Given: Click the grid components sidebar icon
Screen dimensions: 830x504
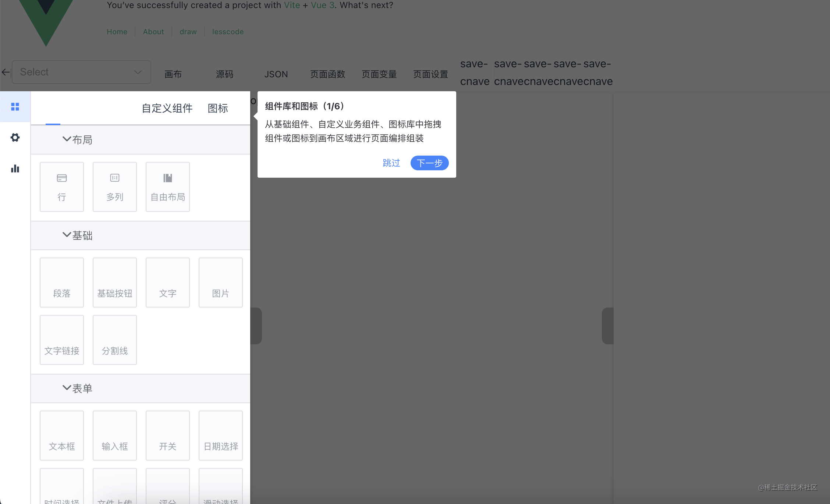Looking at the screenshot, I should tap(15, 107).
